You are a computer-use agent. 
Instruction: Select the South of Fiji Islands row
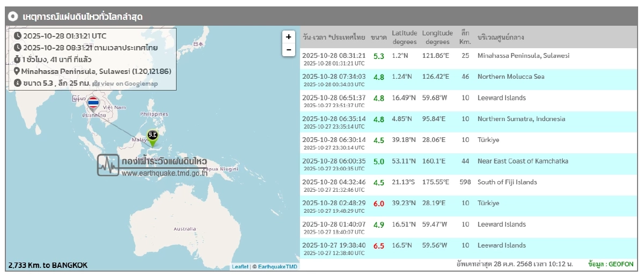tap(467, 185)
